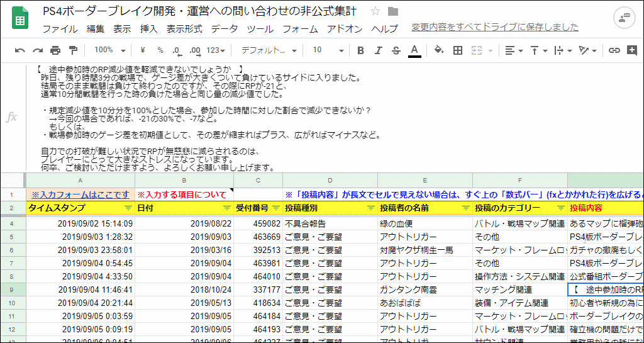Open font family dropdown デフォルト

[269, 50]
